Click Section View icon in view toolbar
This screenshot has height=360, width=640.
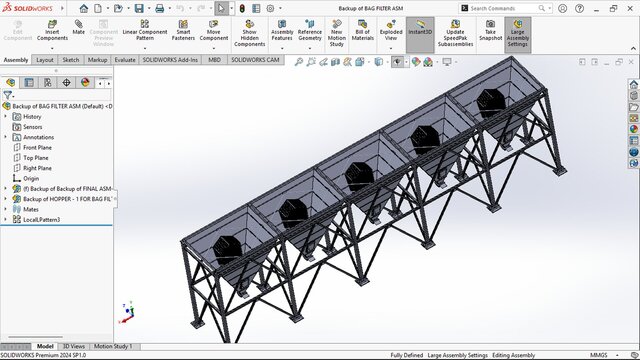(x=336, y=62)
